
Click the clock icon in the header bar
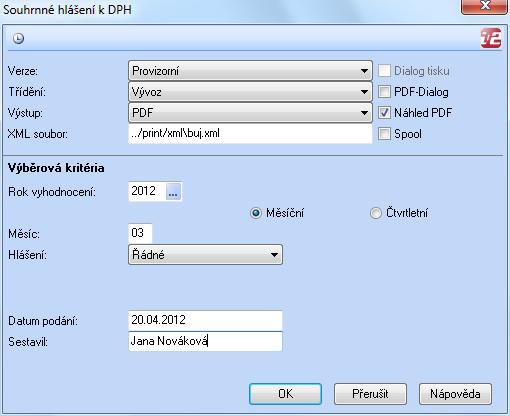[19, 38]
